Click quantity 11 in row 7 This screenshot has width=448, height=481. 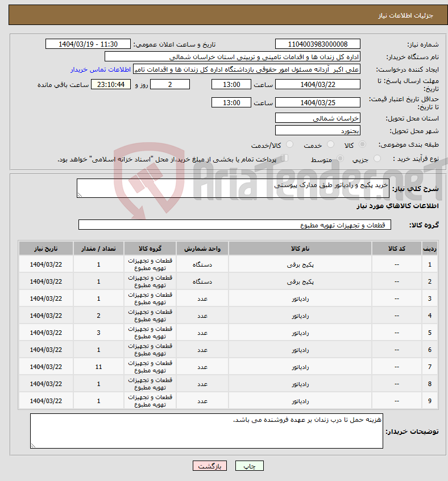coord(98,367)
